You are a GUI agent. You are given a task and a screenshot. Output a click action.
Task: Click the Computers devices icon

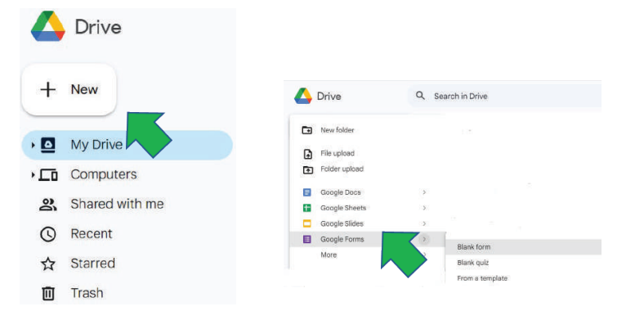pyautogui.click(x=48, y=175)
